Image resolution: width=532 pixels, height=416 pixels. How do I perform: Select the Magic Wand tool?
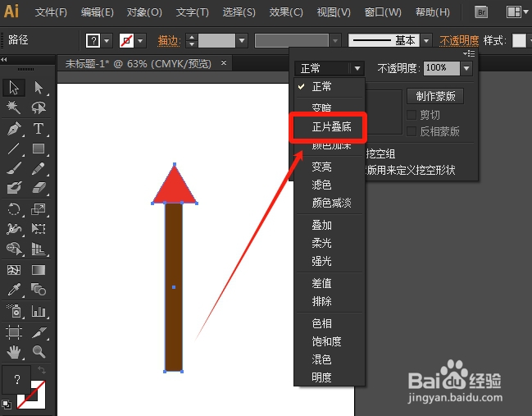click(x=14, y=107)
